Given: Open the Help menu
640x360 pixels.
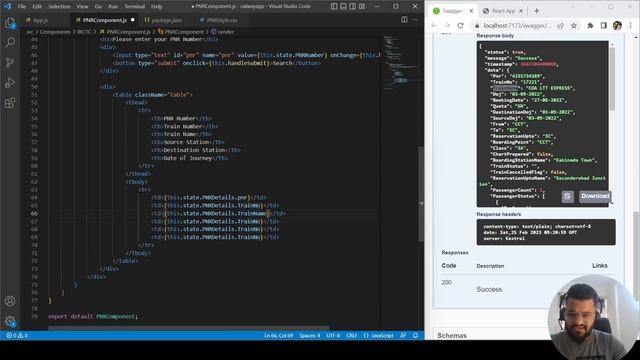Looking at the screenshot, I should pos(157,7).
